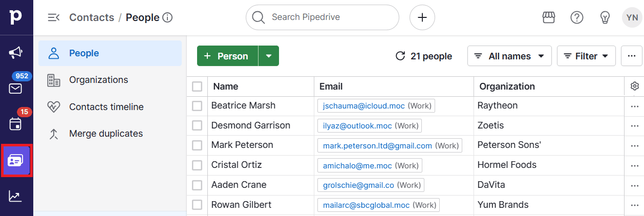Select the Mark Peterson row checkbox

pyautogui.click(x=197, y=145)
